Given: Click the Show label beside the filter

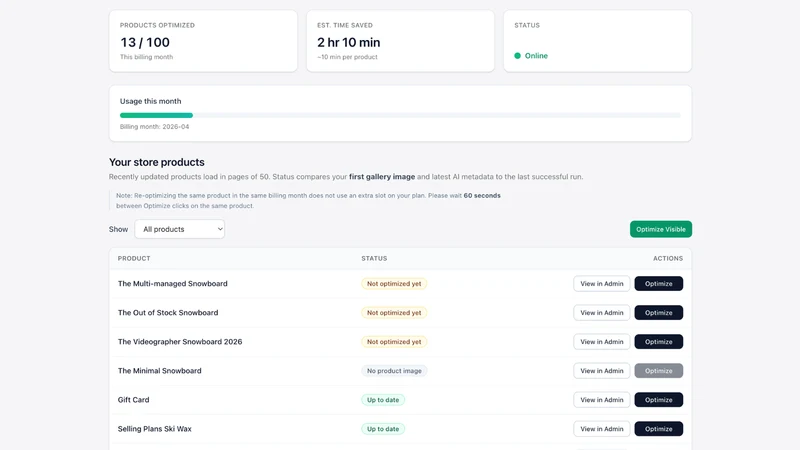Looking at the screenshot, I should (x=118, y=229).
